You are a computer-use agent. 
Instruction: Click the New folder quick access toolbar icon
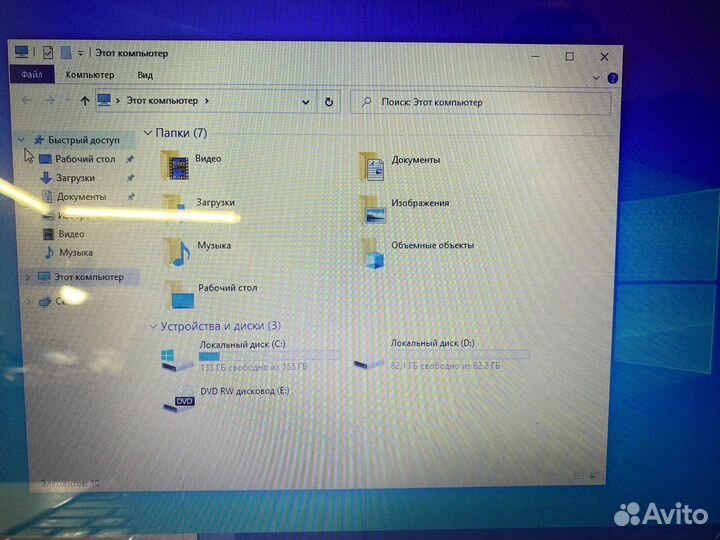click(66, 52)
